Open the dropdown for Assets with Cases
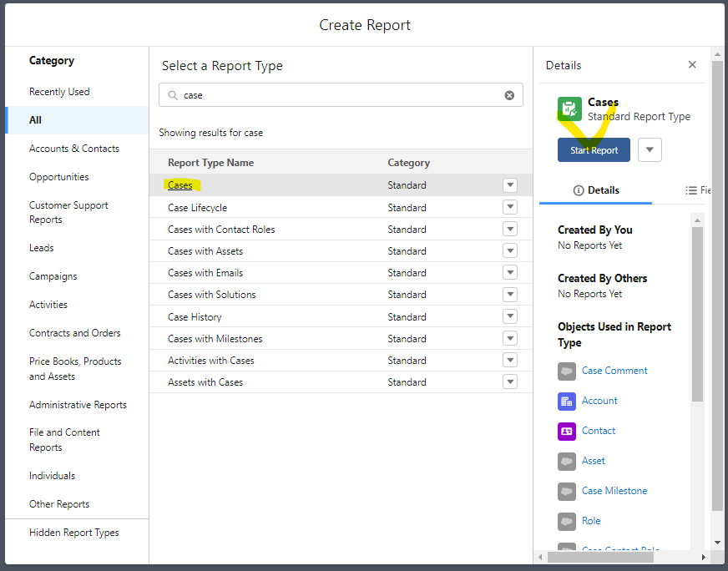The image size is (728, 571). [x=509, y=382]
